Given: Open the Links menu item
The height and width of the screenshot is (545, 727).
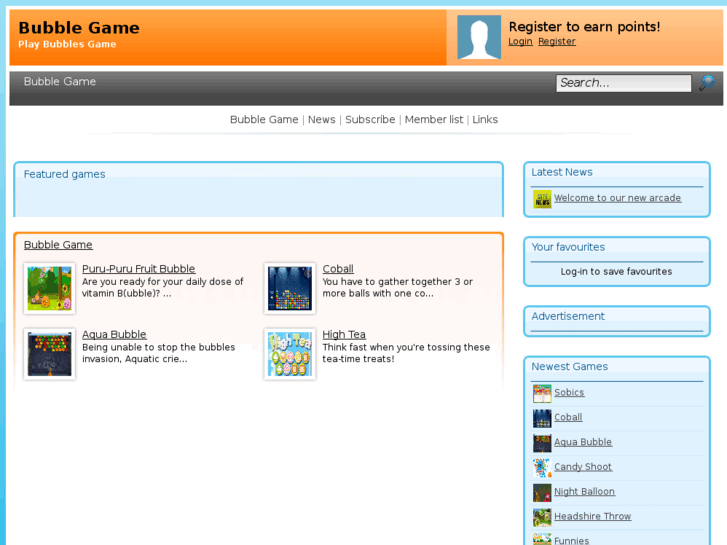Looking at the screenshot, I should click(x=485, y=120).
